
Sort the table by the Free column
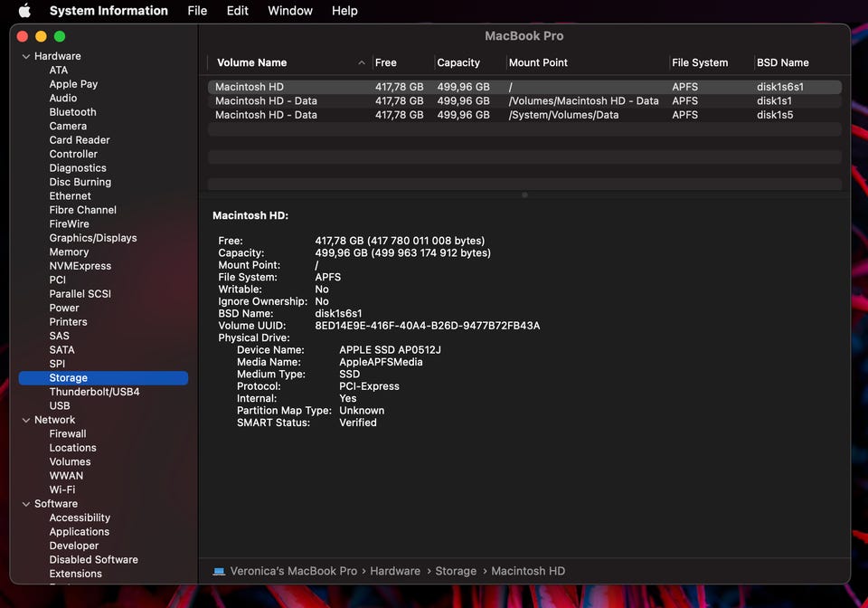[386, 63]
